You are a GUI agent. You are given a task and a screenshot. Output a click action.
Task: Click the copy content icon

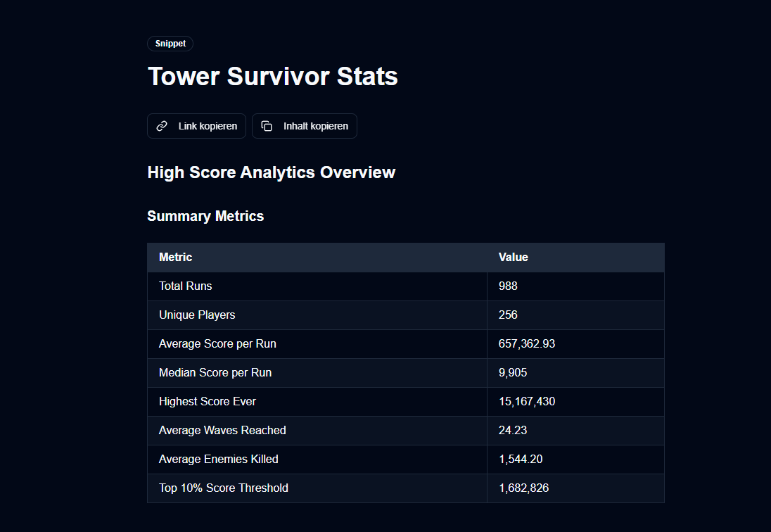267,127
